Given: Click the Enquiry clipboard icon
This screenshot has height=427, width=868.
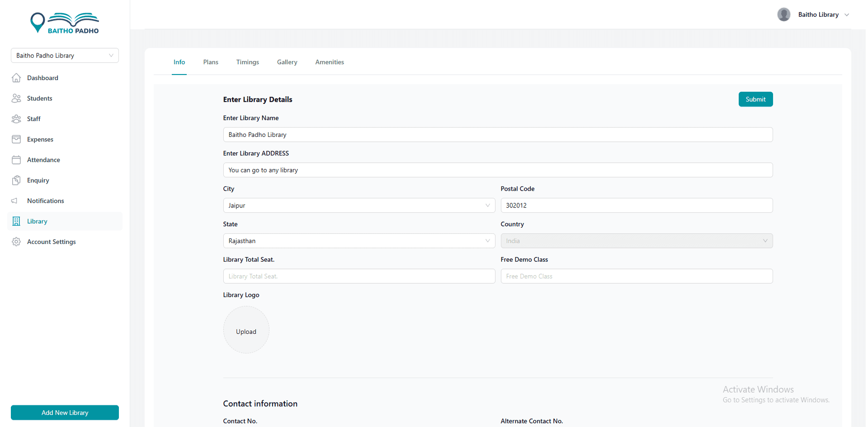Looking at the screenshot, I should click(16, 180).
